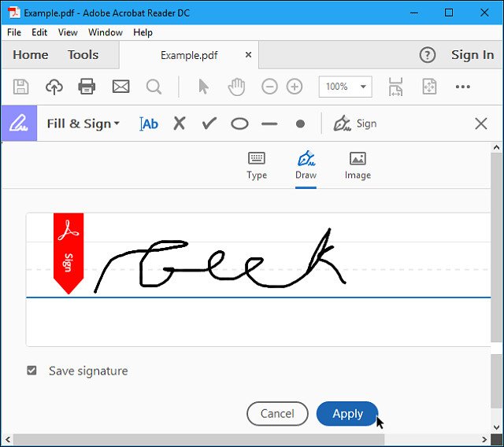The image size is (504, 447).
Task: Select the checkmark stamp tool
Action: coord(209,124)
